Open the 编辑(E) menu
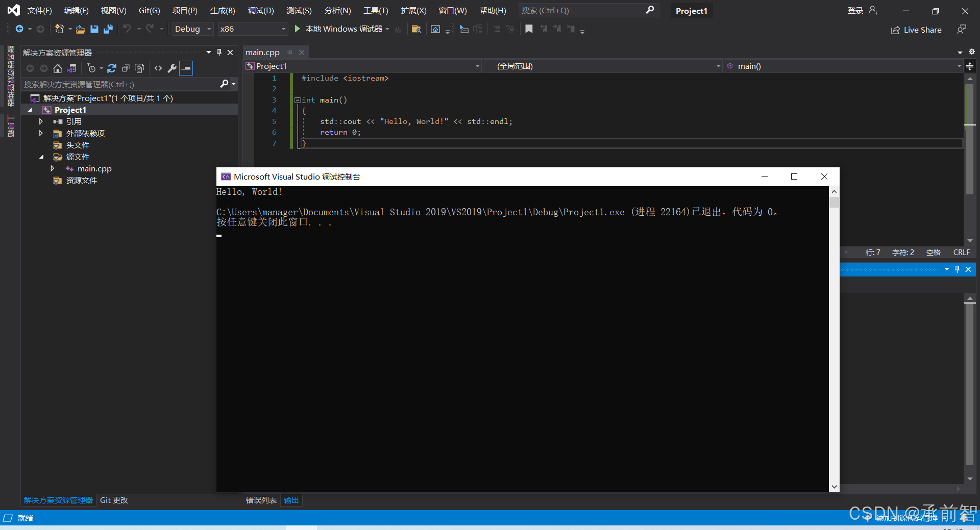980x530 pixels. click(x=77, y=10)
